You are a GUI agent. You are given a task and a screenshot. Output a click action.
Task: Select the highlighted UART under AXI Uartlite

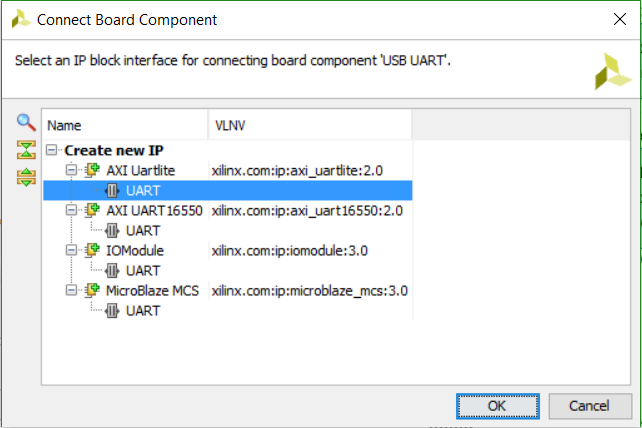point(228,190)
